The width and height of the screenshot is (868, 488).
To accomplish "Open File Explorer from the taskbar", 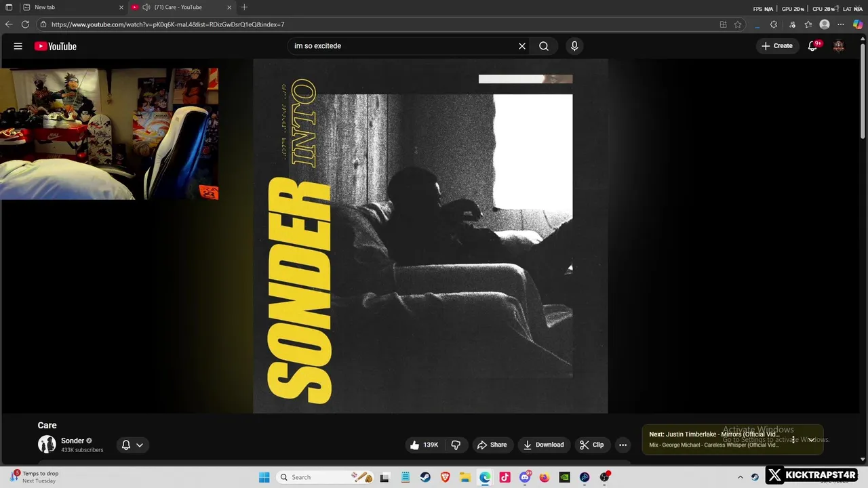I will (x=465, y=477).
